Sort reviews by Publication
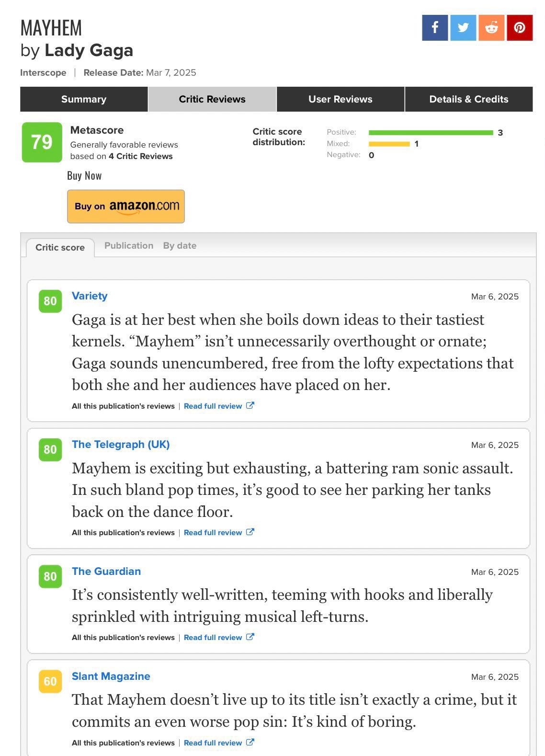The width and height of the screenshot is (545, 756). [x=129, y=245]
